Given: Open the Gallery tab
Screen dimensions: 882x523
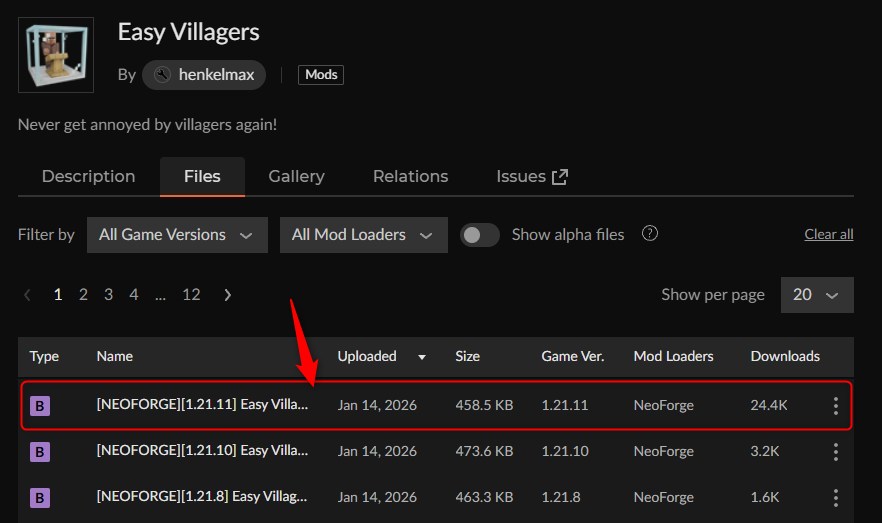Looking at the screenshot, I should tap(296, 176).
